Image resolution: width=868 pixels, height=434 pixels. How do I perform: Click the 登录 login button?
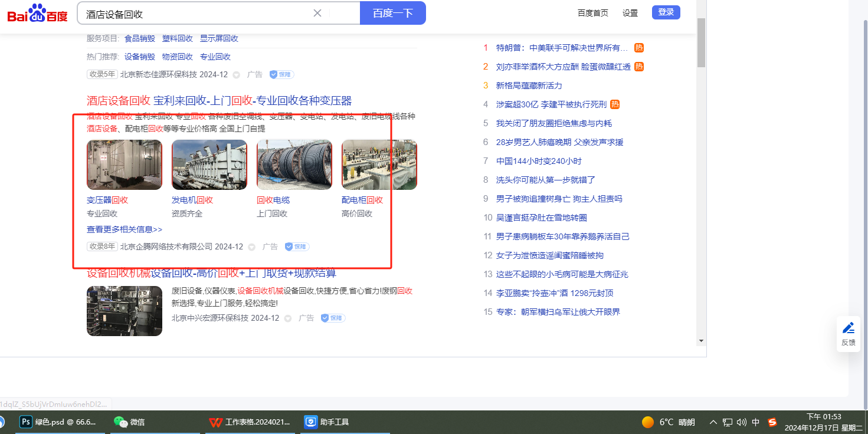(666, 12)
